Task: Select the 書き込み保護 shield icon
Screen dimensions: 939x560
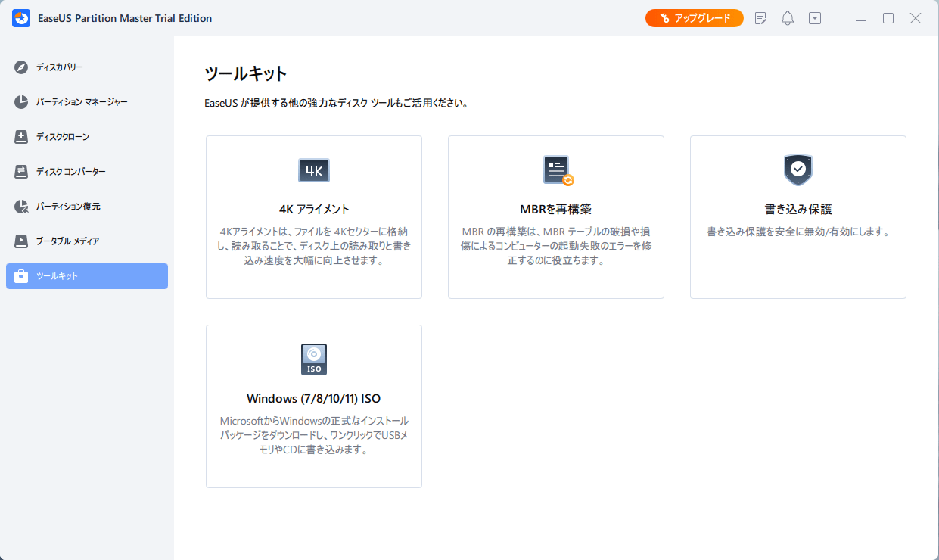Action: 798,170
